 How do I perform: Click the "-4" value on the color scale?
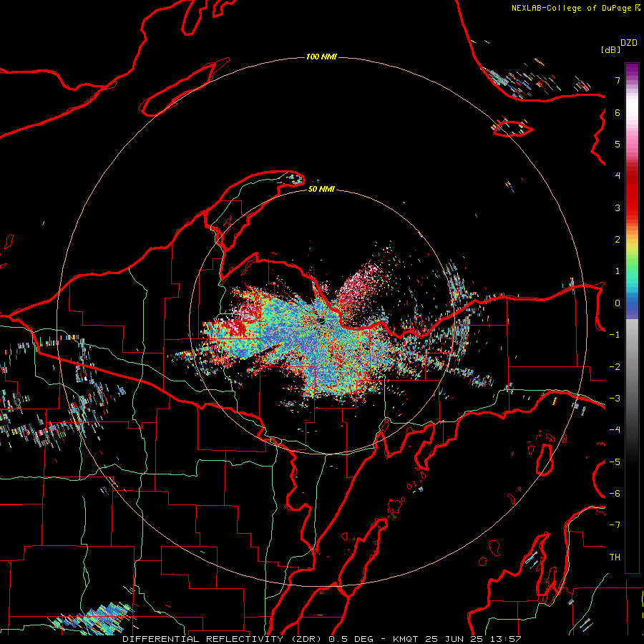tap(615, 430)
